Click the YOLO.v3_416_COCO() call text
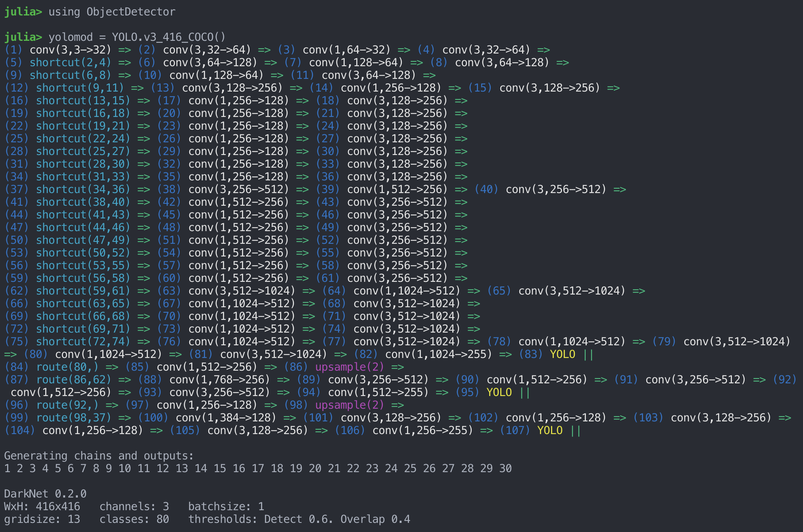This screenshot has width=803, height=532. 169,37
